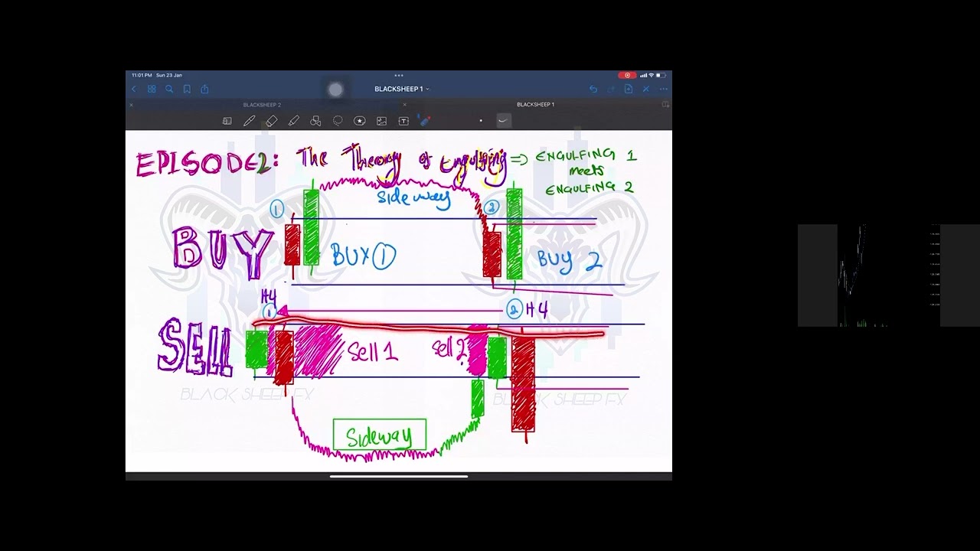This screenshot has height=551, width=980.
Task: Open the share export icon
Action: coord(204,90)
